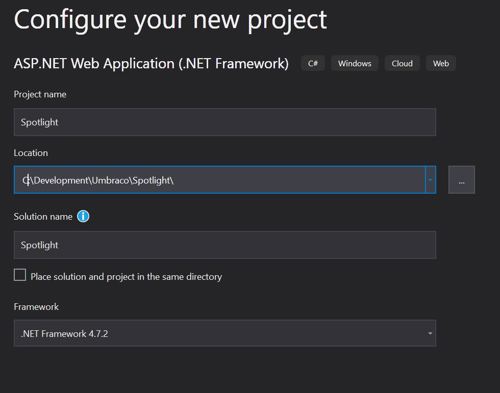
Task: Click the ASP.NET Web Application (.NET Framework) title
Action: coord(151,63)
